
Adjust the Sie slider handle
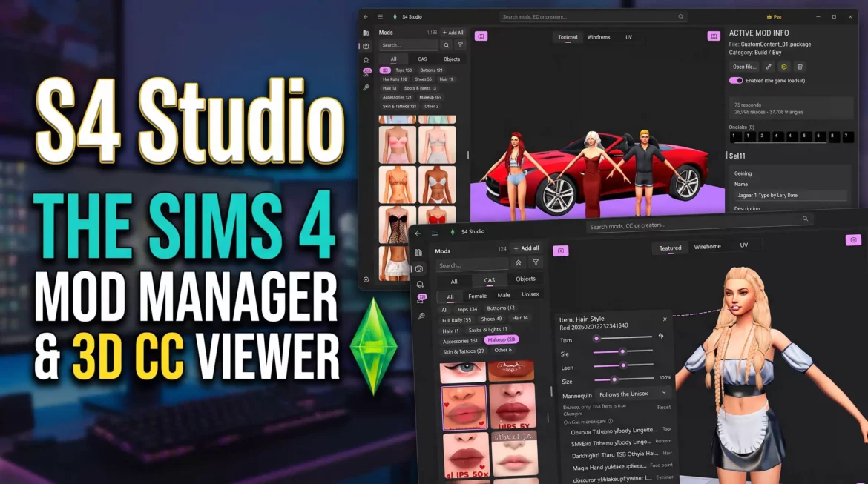click(x=622, y=352)
